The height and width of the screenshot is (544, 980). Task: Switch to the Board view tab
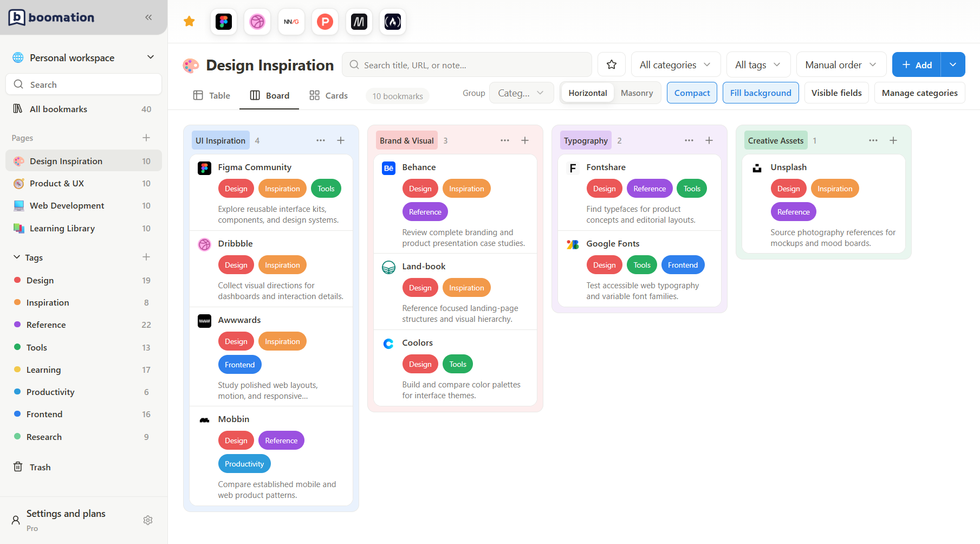click(269, 95)
